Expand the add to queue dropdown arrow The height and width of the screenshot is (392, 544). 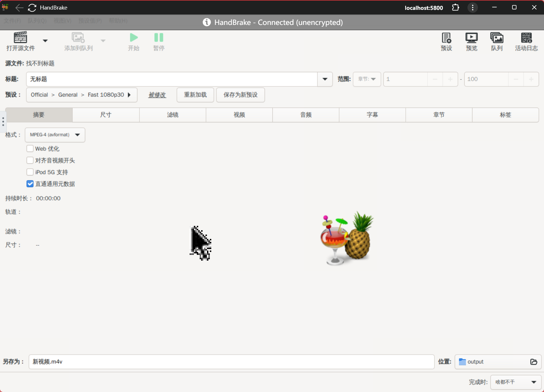[103, 41]
